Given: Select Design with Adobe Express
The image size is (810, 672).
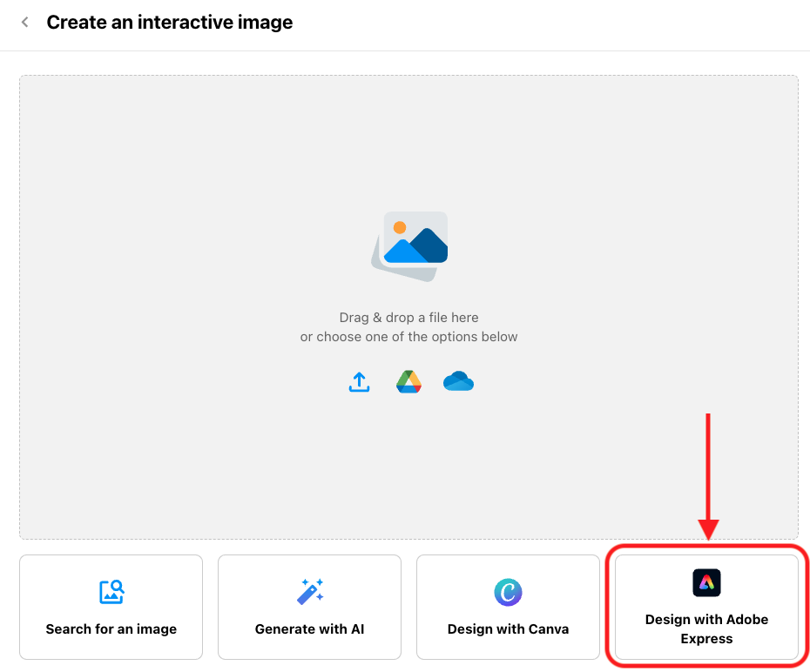Looking at the screenshot, I should pos(706,607).
